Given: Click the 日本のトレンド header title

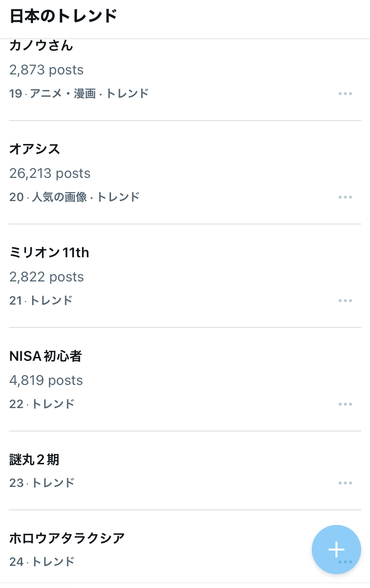Looking at the screenshot, I should click(63, 16).
